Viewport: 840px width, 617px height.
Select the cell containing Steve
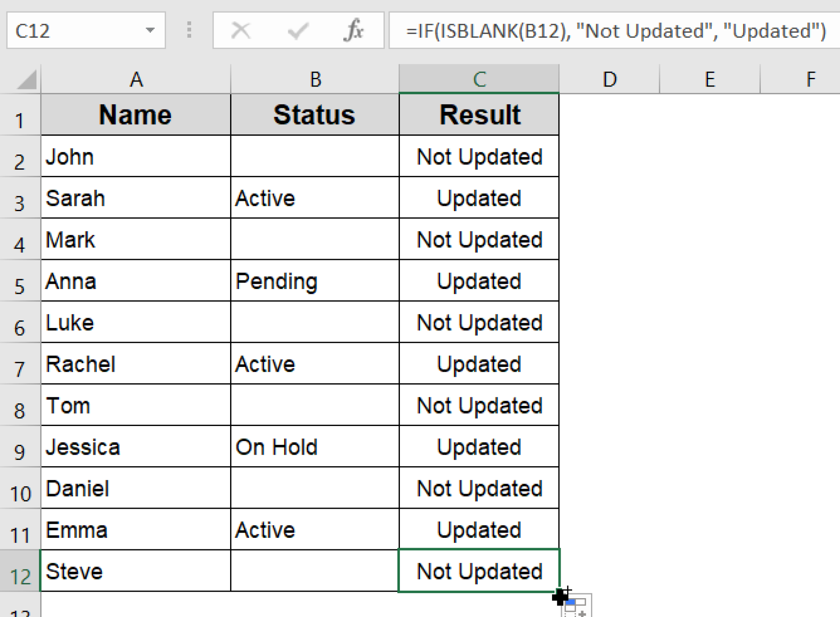point(135,571)
